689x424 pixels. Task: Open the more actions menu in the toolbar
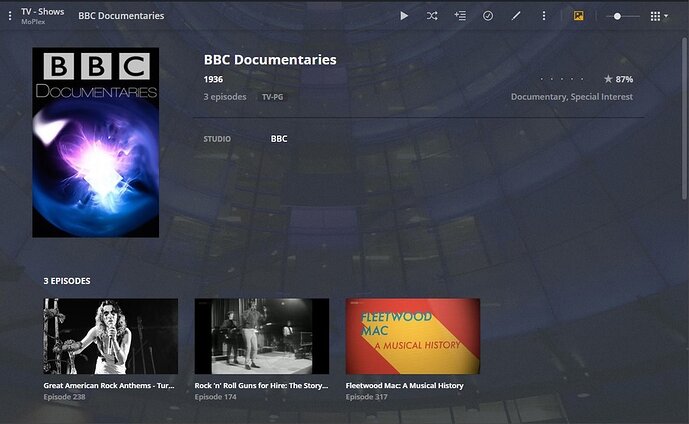pyautogui.click(x=544, y=16)
